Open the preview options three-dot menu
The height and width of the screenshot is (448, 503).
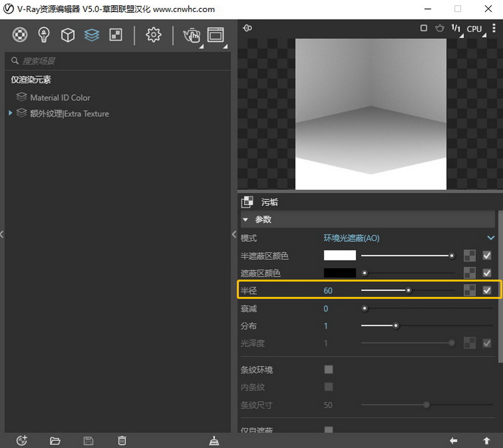click(x=494, y=28)
